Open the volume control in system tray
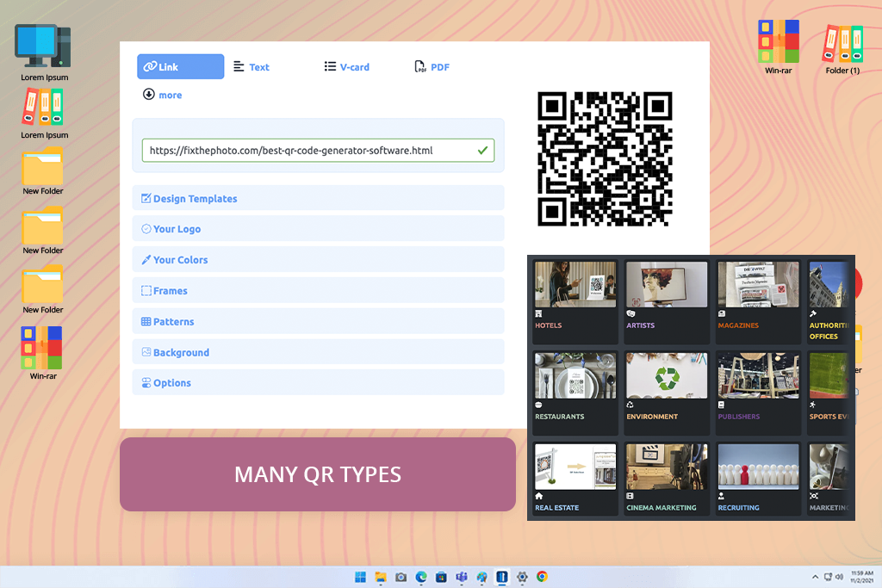882x588 pixels. pos(839,577)
